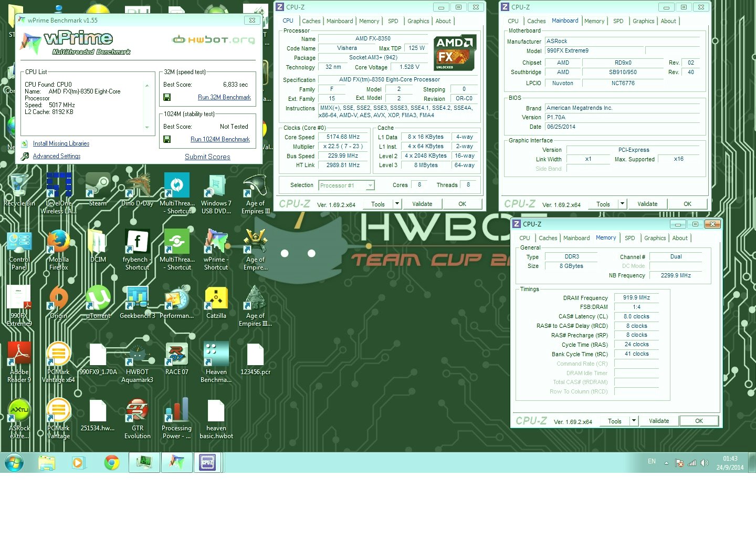Screen dimensions: 756x538
Task: Switch to the SPD tab in the Memory window
Action: coord(630,238)
